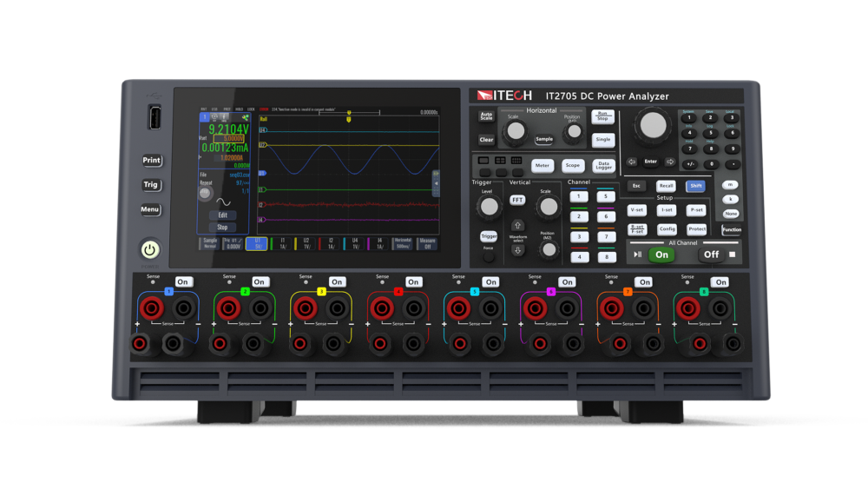
Task: Open the Measure Off tab on screen
Action: 427,244
